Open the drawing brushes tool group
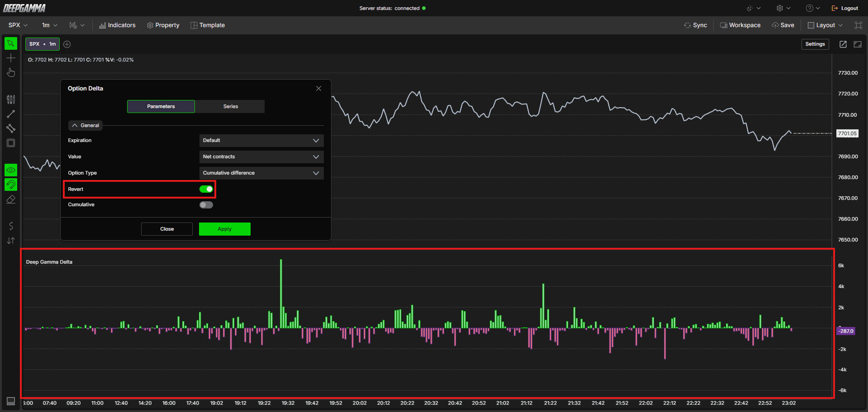The image size is (868, 412). pos(11,99)
